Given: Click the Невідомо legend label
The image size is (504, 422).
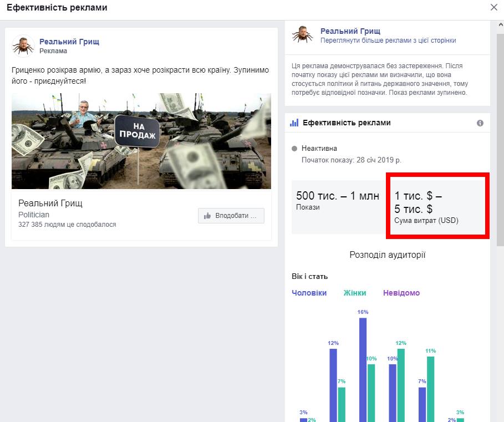Looking at the screenshot, I should coord(401,293).
